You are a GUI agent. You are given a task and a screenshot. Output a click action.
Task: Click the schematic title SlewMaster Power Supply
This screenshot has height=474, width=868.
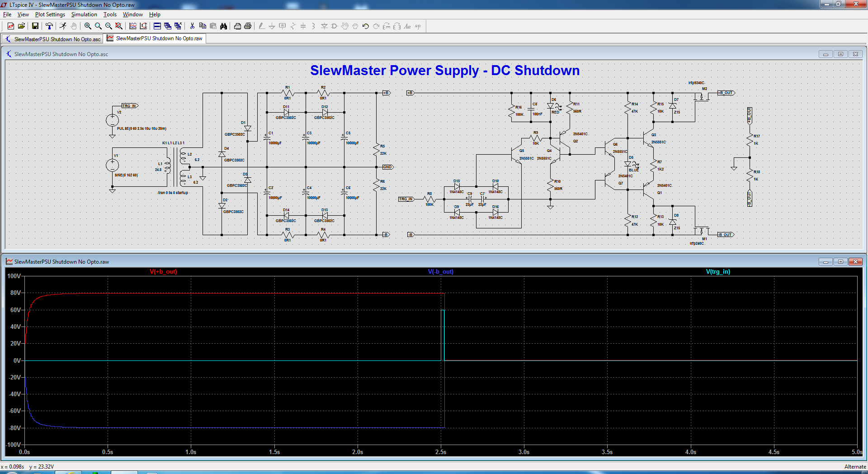click(x=445, y=71)
